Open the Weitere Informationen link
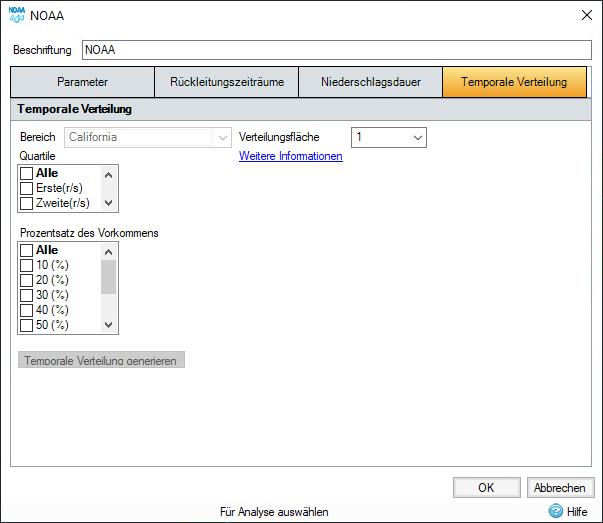This screenshot has height=523, width=603. [291, 156]
